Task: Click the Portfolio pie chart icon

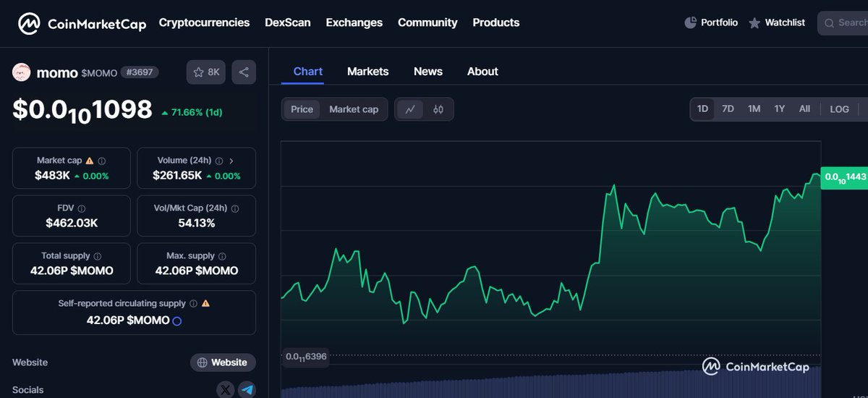Action: click(690, 22)
